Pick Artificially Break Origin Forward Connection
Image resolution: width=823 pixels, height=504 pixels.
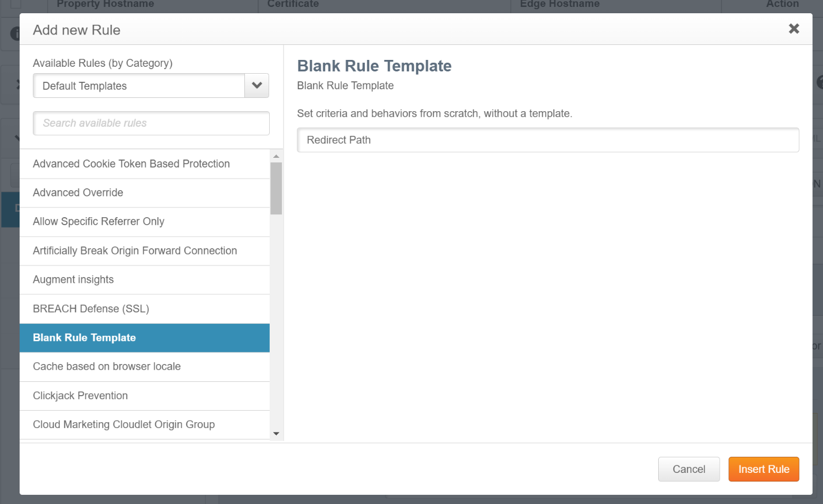[x=135, y=251]
